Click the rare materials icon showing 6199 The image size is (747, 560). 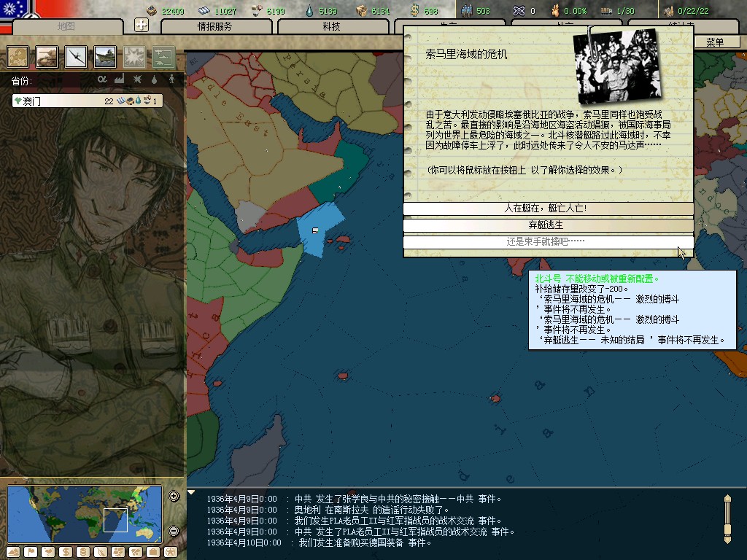(257, 10)
